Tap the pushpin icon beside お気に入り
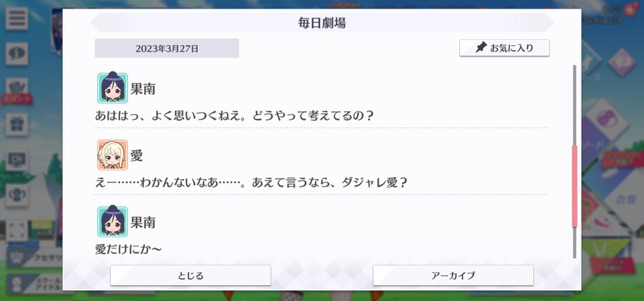The image size is (644, 301). pyautogui.click(x=481, y=48)
